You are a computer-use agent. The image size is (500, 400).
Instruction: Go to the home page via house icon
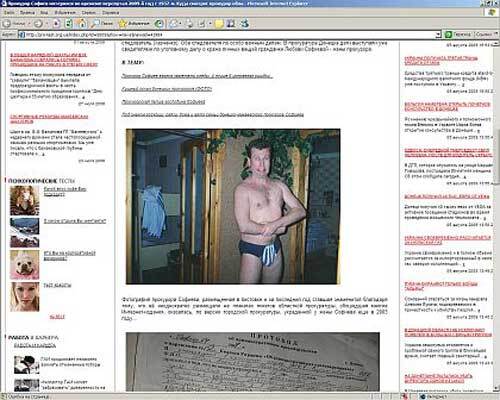(81, 24)
